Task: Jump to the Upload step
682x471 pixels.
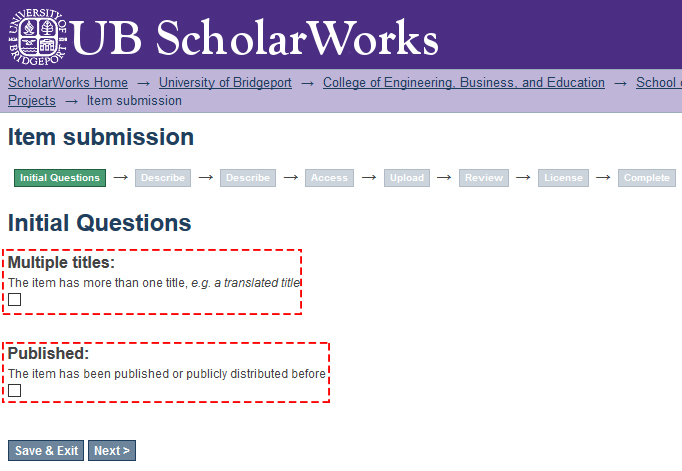Action: [407, 178]
